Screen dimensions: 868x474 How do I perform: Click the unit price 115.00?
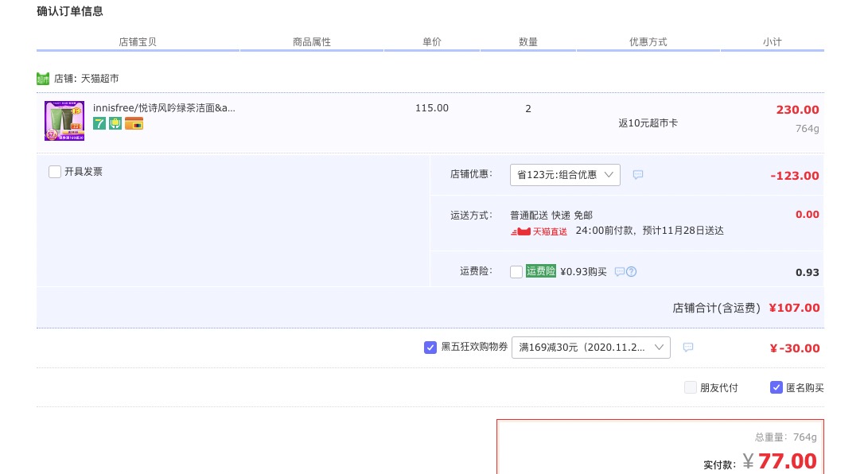[432, 108]
